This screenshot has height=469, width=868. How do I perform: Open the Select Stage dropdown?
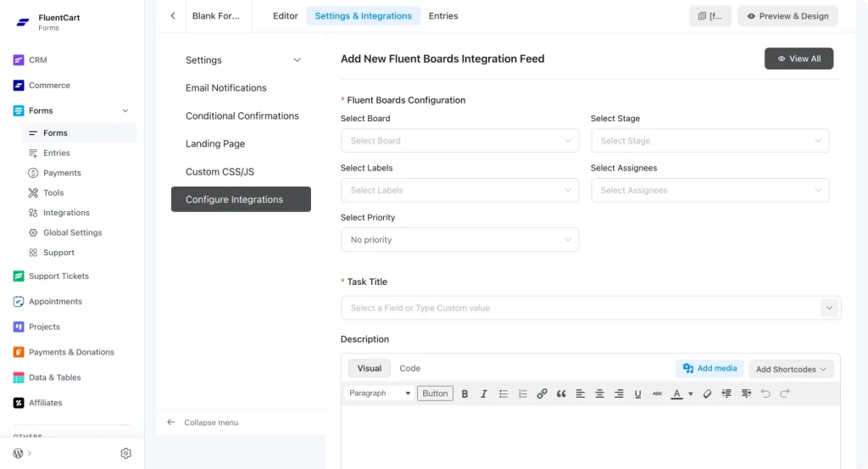710,141
